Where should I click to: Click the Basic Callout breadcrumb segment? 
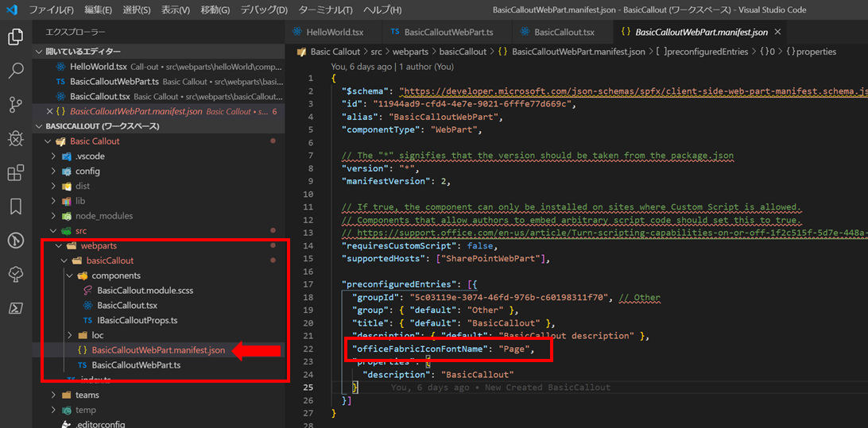pos(335,52)
